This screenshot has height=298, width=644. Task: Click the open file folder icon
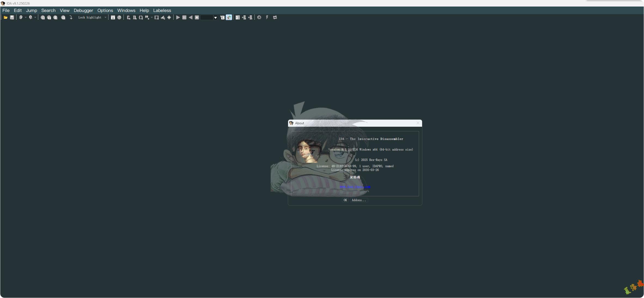[x=5, y=17]
